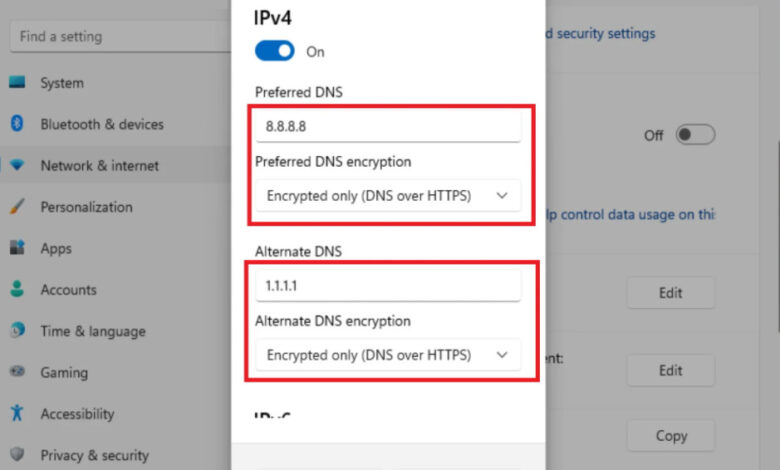Click the System monitor icon in sidebar
Image resolution: width=780 pixels, height=470 pixels.
coord(17,83)
